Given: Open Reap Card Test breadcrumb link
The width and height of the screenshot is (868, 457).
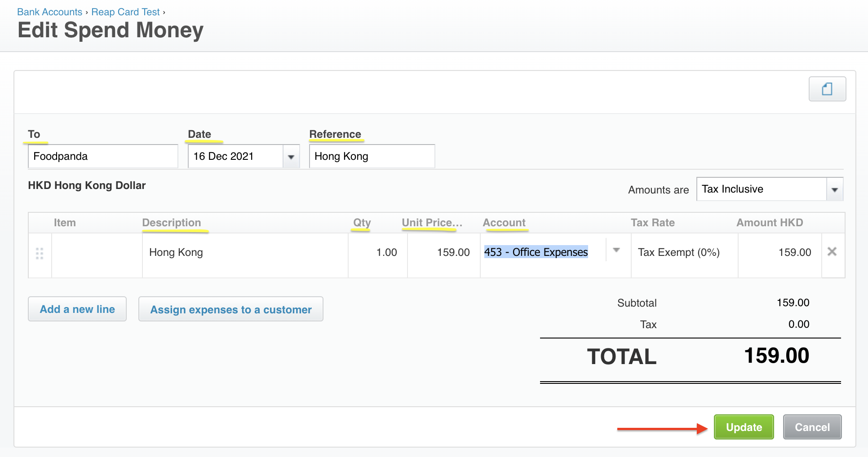Looking at the screenshot, I should [x=125, y=12].
